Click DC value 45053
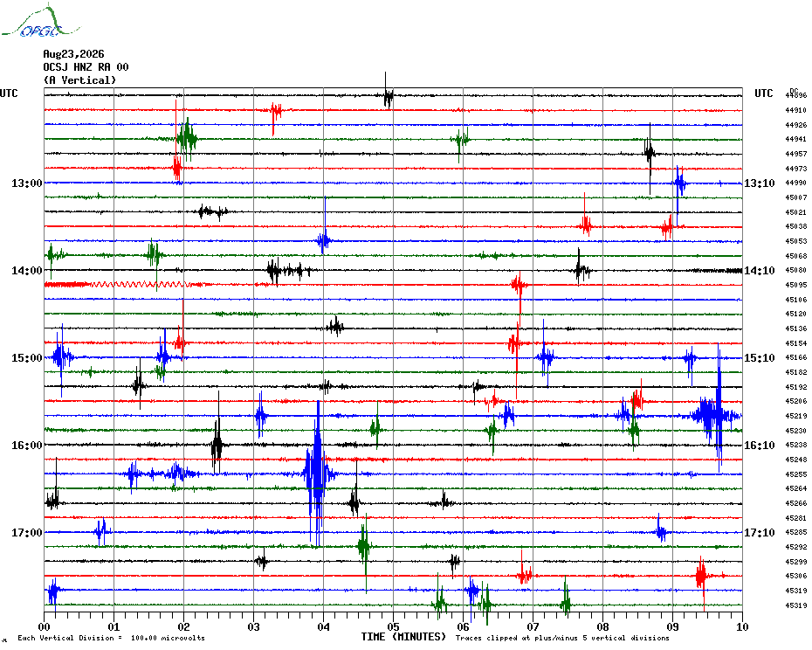 [x=796, y=241]
